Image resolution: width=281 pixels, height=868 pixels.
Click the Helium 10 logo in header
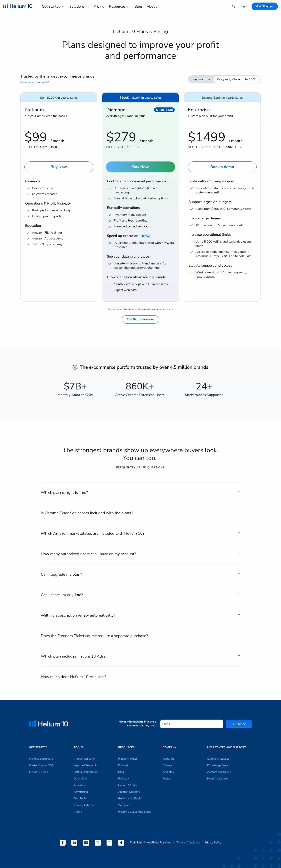coord(18,6)
